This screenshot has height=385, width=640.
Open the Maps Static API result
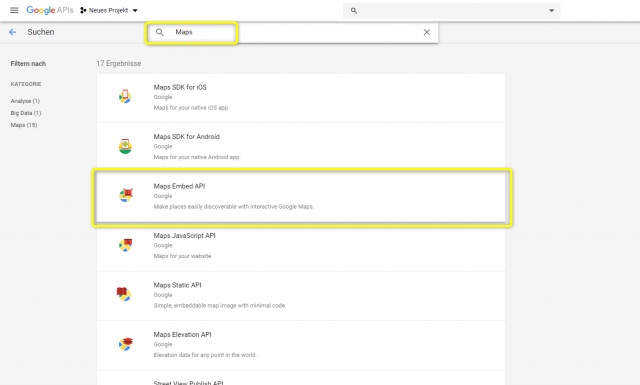point(301,296)
